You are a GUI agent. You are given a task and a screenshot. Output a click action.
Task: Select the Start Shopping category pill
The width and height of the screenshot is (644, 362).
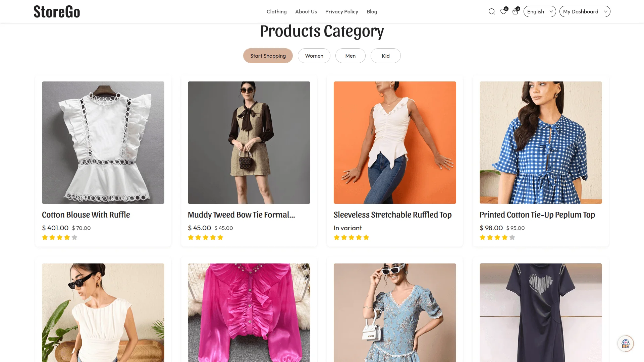pyautogui.click(x=268, y=56)
